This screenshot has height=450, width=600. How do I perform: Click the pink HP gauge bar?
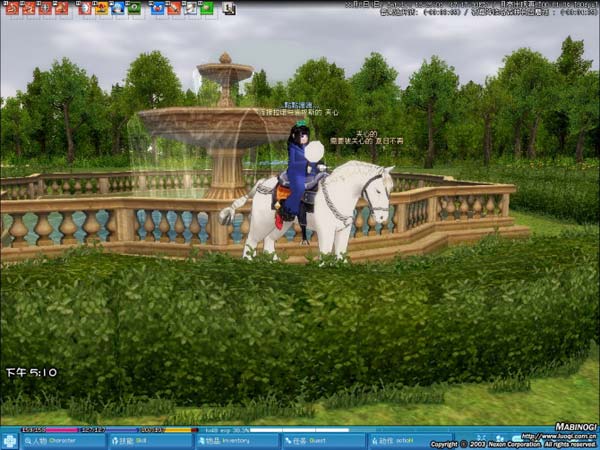point(48,430)
